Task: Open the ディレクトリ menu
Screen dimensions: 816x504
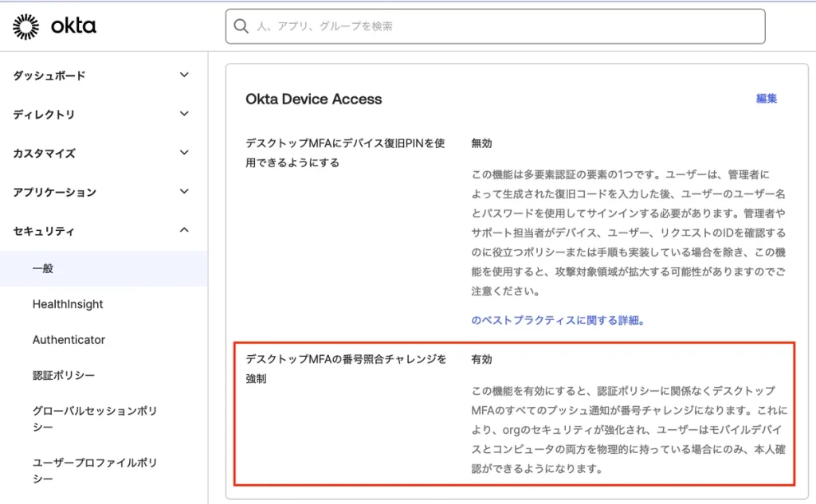Action: click(x=44, y=115)
